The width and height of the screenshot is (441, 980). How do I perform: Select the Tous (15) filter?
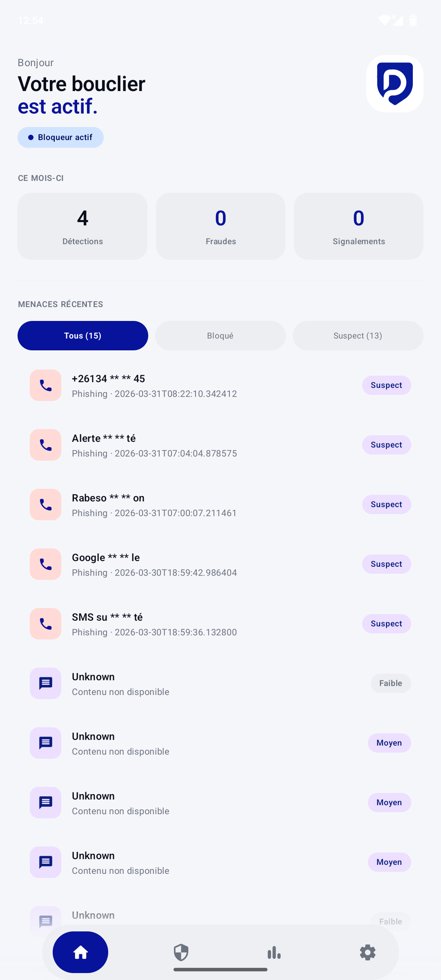click(82, 335)
